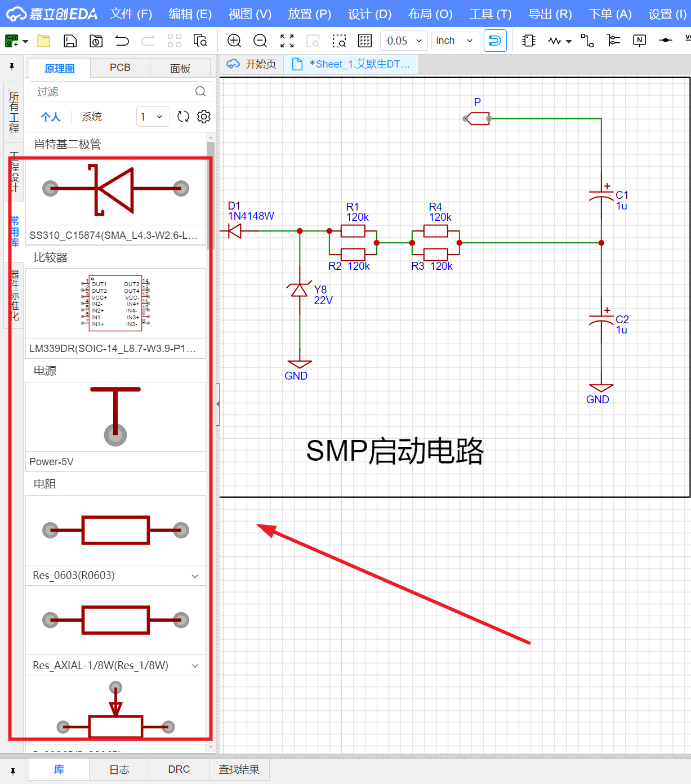
Task: Click the Save file icon
Action: 70,41
